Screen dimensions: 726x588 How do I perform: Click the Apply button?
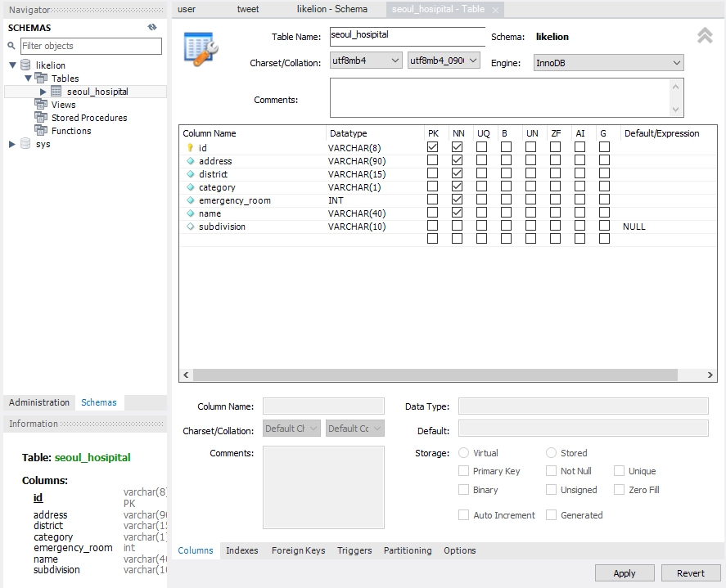624,573
